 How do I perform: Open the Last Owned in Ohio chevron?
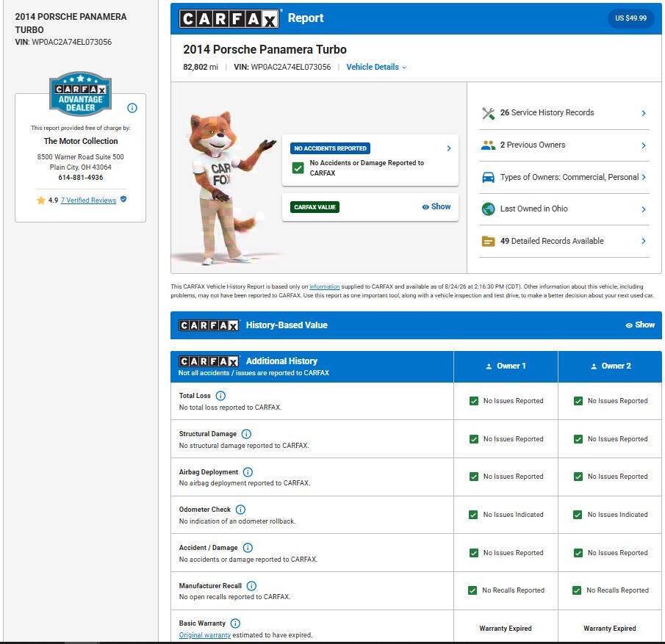(644, 209)
